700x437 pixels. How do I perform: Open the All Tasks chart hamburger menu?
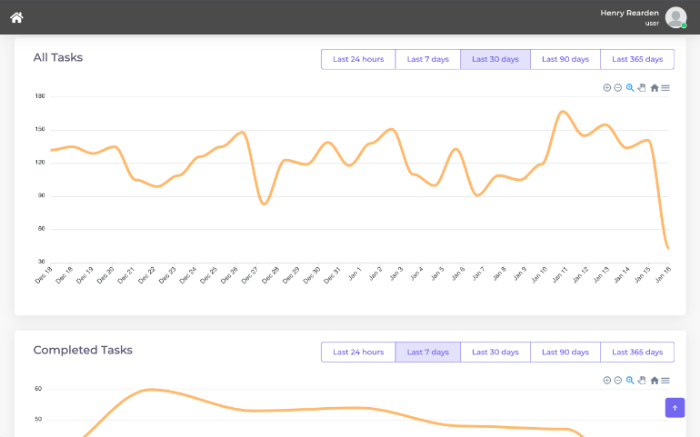click(665, 88)
